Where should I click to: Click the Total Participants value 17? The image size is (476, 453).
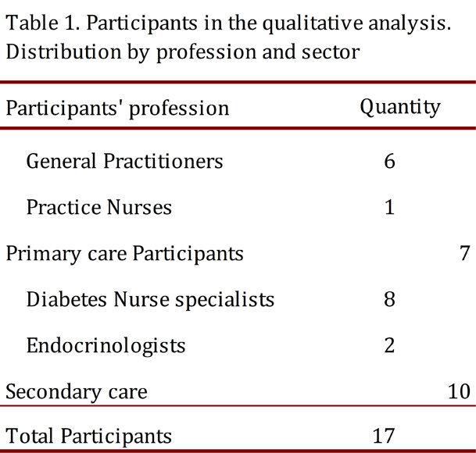point(385,435)
